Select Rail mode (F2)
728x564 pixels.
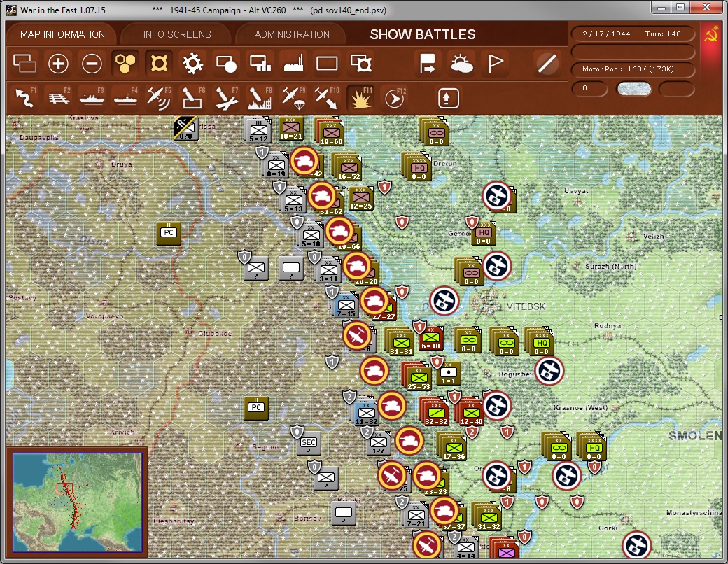[x=59, y=97]
